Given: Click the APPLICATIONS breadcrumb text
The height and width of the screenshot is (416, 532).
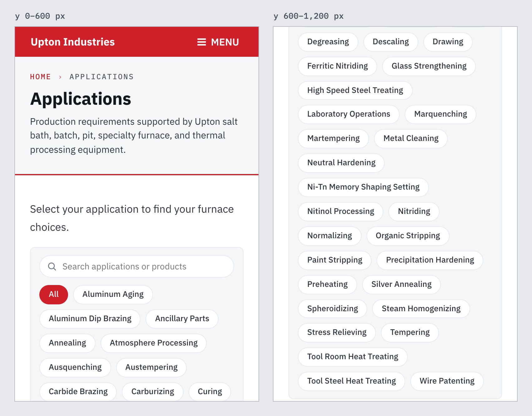Looking at the screenshot, I should pyautogui.click(x=101, y=77).
